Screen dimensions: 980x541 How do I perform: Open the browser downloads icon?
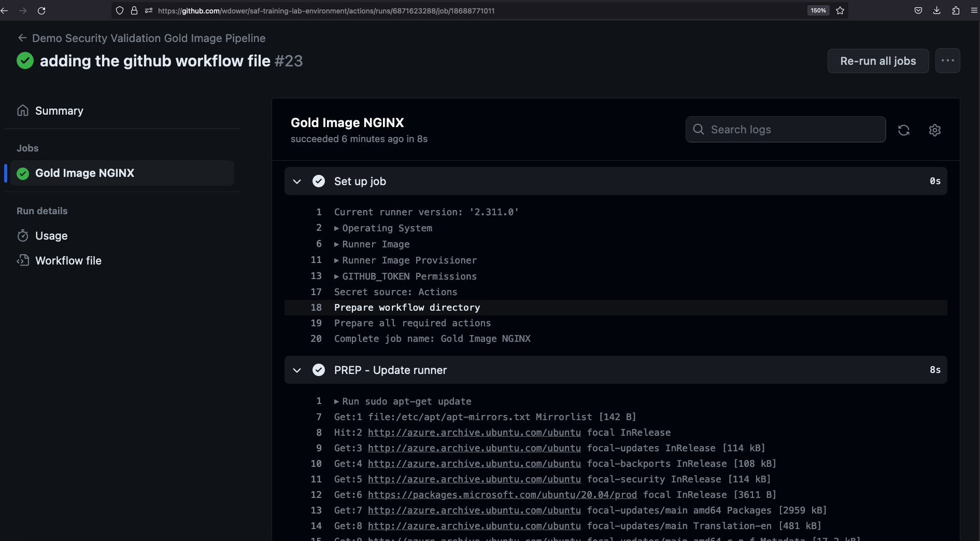(x=936, y=10)
